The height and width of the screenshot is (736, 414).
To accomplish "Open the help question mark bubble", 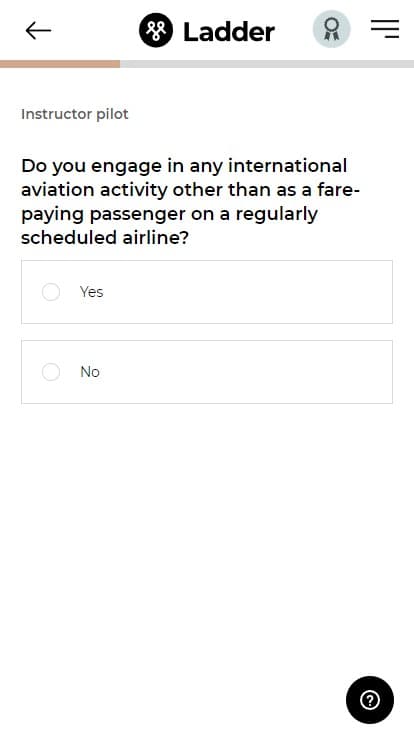I will 370,700.
